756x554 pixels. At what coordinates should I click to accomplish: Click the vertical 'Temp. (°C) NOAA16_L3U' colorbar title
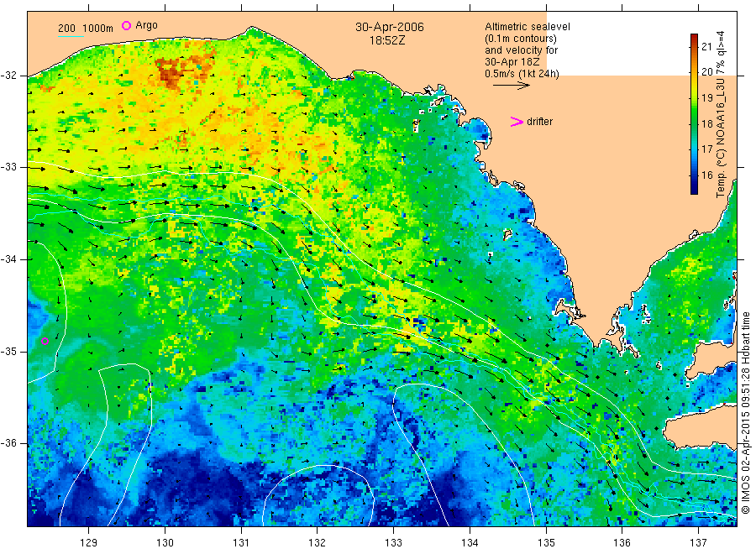(721, 114)
